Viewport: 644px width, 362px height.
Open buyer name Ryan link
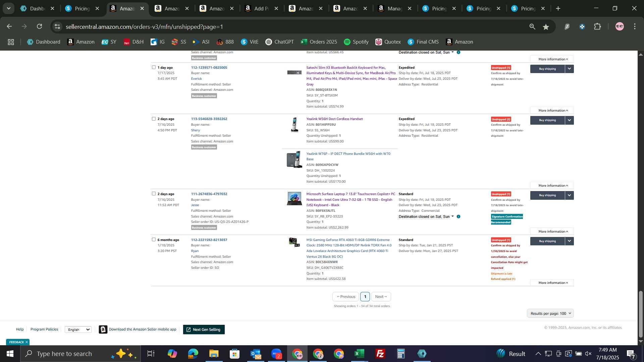point(195,251)
